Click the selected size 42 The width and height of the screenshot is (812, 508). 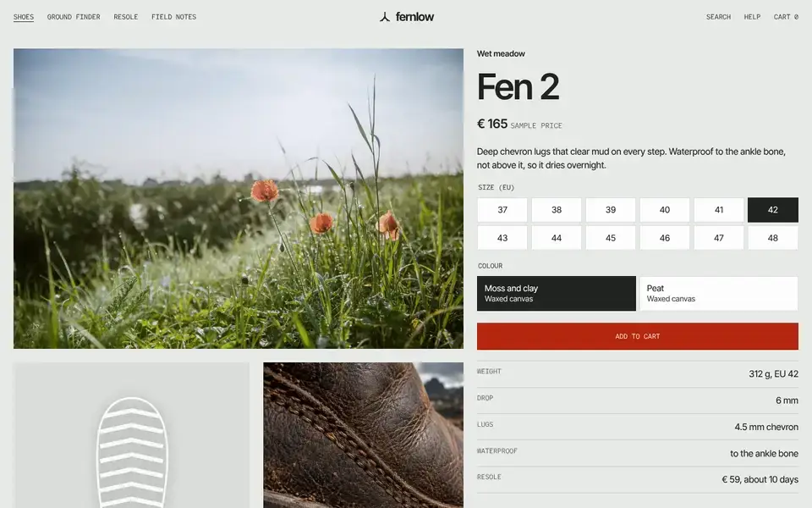pyautogui.click(x=772, y=210)
